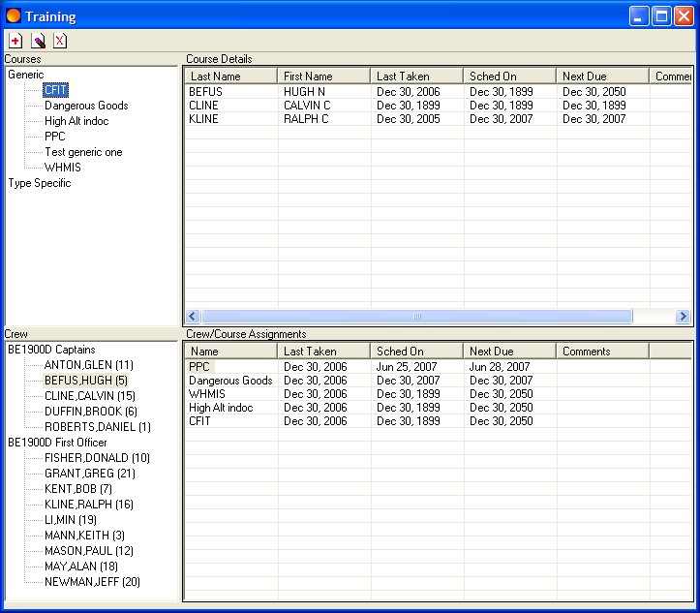Select the PPC course in Courses tree
Image resolution: width=700 pixels, height=613 pixels.
click(x=54, y=137)
